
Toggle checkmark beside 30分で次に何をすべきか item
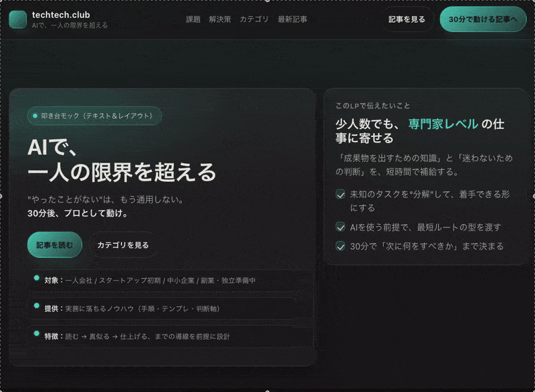tap(340, 246)
